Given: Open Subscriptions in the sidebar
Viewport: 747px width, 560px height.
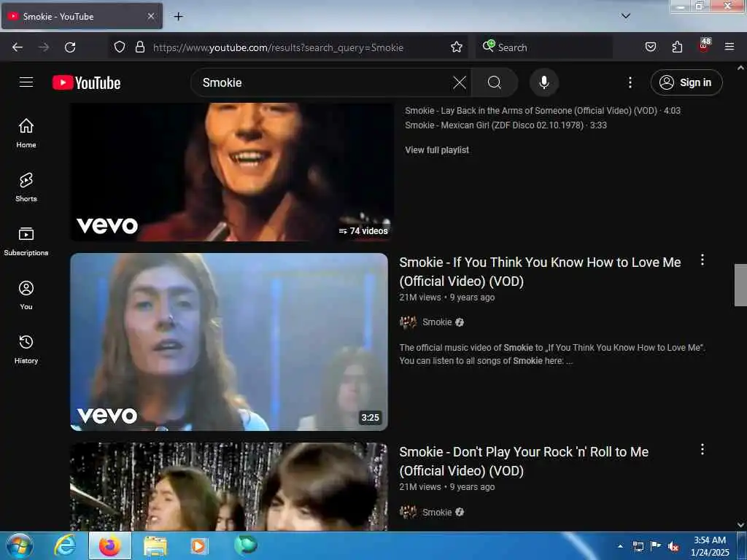Looking at the screenshot, I should (x=26, y=241).
